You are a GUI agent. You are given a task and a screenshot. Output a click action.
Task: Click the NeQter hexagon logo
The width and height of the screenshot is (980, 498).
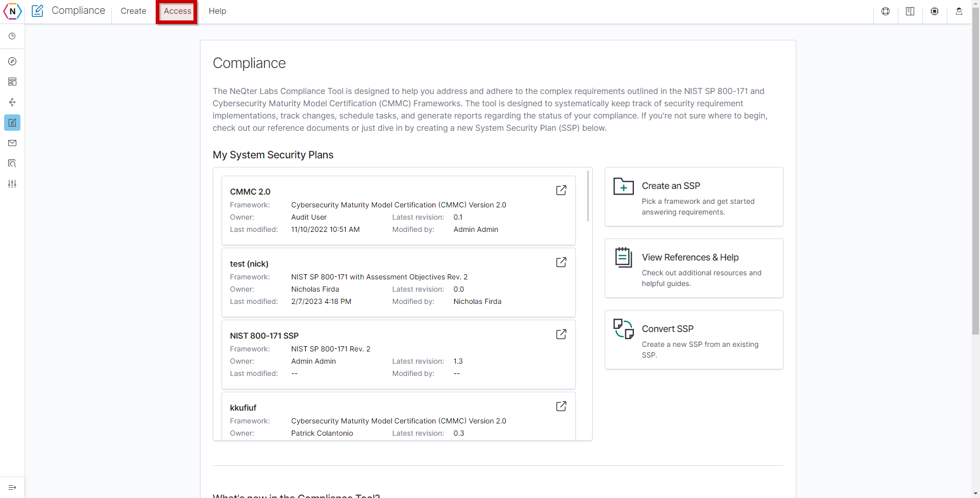[12, 11]
